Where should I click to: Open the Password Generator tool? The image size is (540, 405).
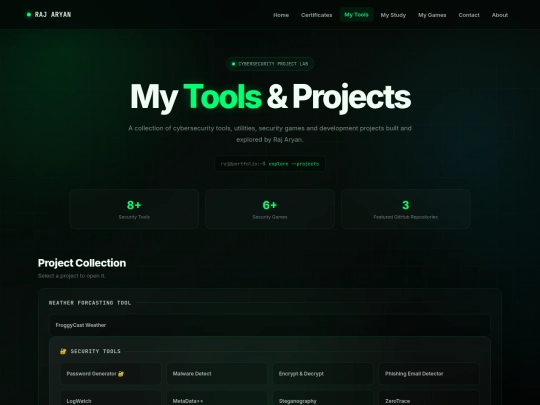pyautogui.click(x=111, y=374)
